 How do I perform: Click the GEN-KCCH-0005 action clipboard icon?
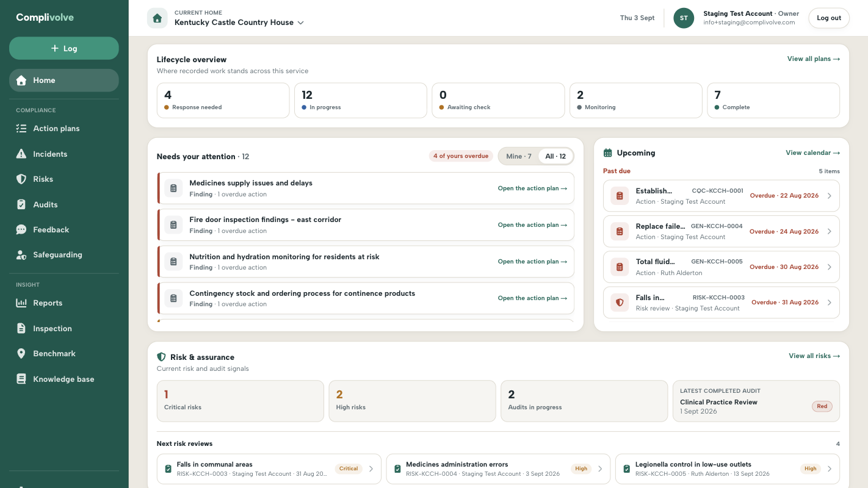point(620,267)
